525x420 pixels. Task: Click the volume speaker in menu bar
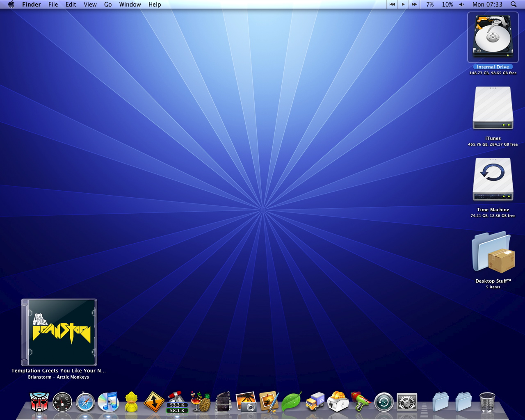[462, 4]
